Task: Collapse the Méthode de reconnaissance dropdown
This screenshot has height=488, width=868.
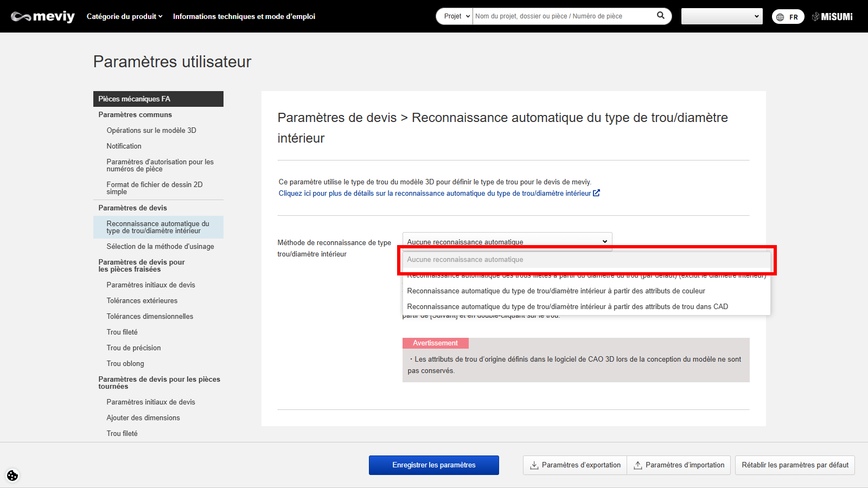Action: click(x=507, y=241)
